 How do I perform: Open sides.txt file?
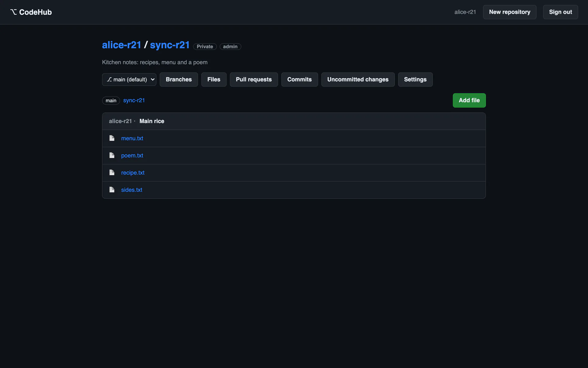click(x=132, y=190)
